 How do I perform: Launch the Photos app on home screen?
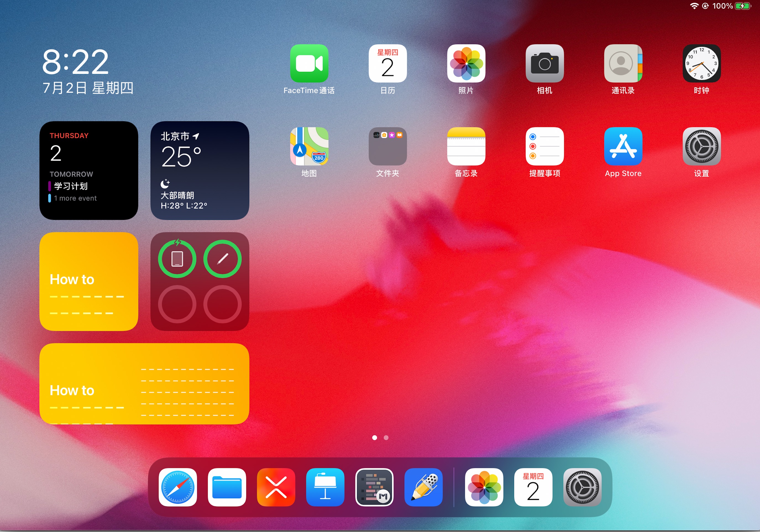click(x=466, y=63)
